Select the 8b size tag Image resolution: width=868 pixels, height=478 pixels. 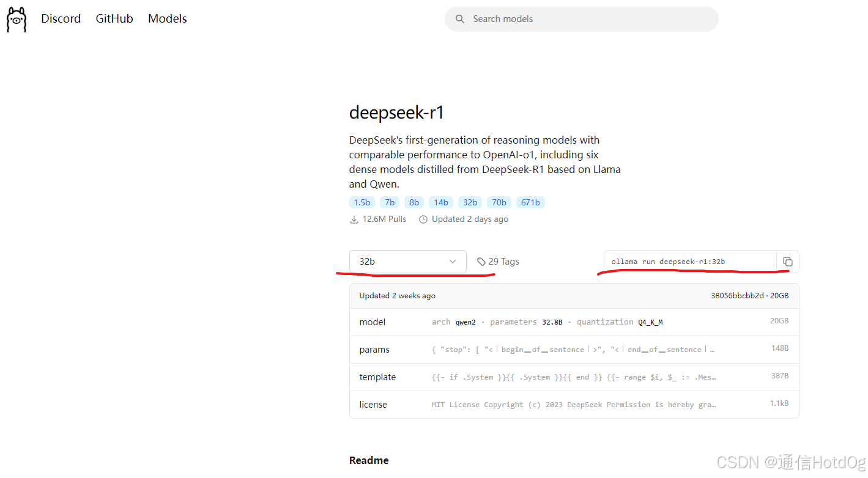click(x=414, y=202)
